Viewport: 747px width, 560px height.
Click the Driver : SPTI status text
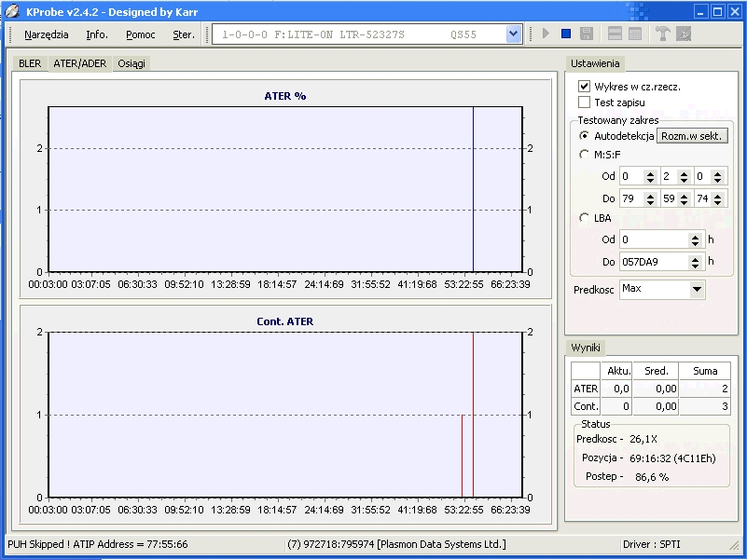(652, 544)
